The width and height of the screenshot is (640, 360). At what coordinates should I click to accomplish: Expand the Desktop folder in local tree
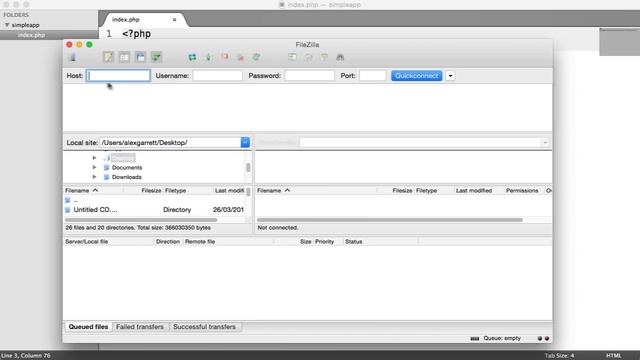click(x=94, y=158)
